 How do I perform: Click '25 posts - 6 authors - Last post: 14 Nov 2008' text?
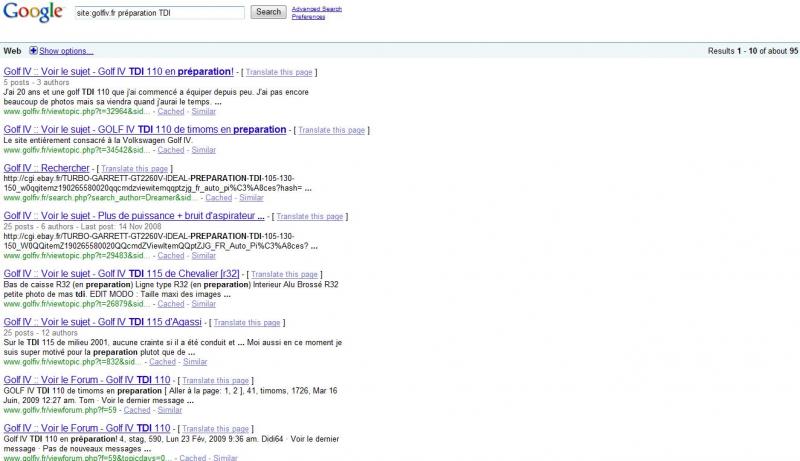[82, 226]
